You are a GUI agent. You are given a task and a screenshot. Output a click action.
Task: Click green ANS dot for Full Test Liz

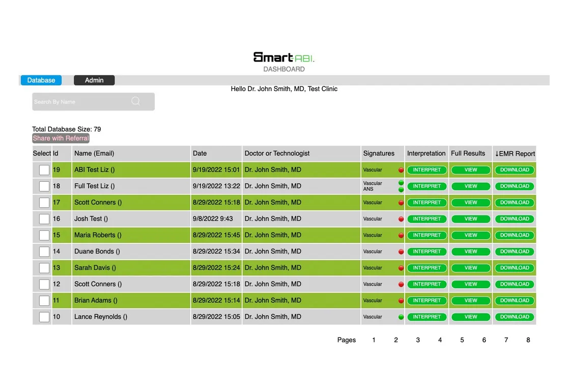(401, 189)
